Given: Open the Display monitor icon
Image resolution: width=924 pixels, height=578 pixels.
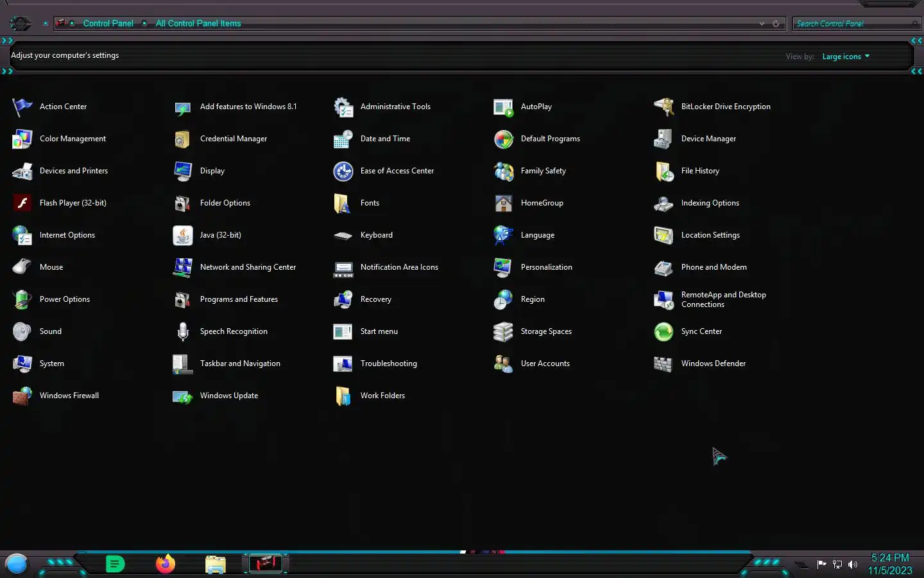Looking at the screenshot, I should (183, 171).
